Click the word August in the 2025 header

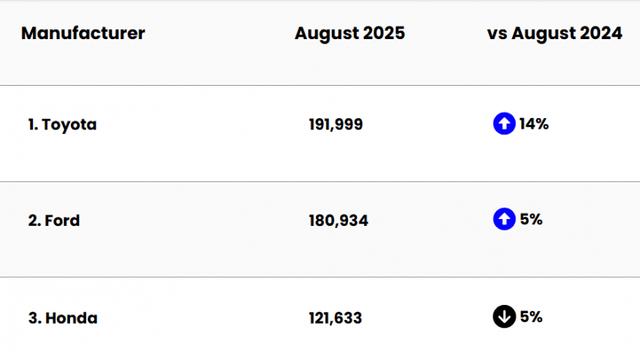pos(327,34)
